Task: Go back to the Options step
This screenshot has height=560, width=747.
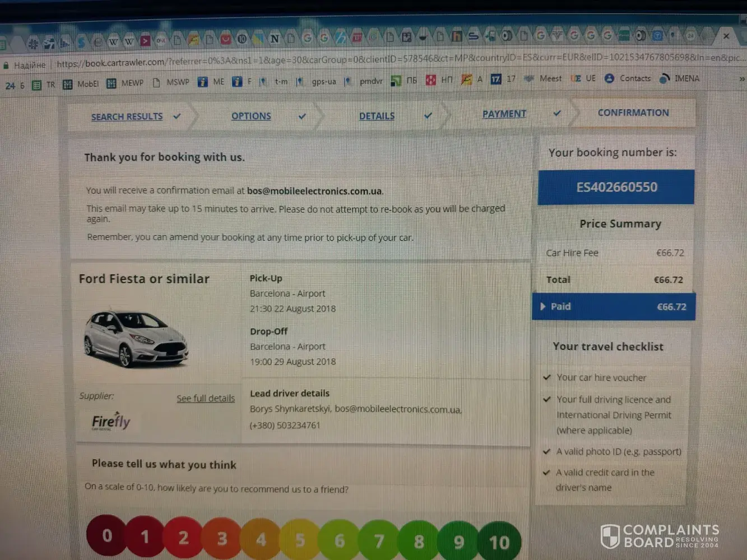Action: (251, 116)
